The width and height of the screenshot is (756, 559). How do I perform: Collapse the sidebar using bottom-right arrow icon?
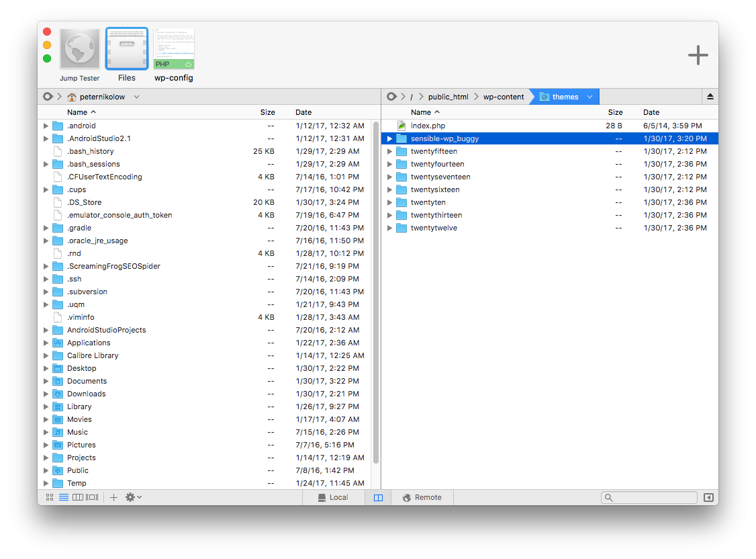coord(708,498)
